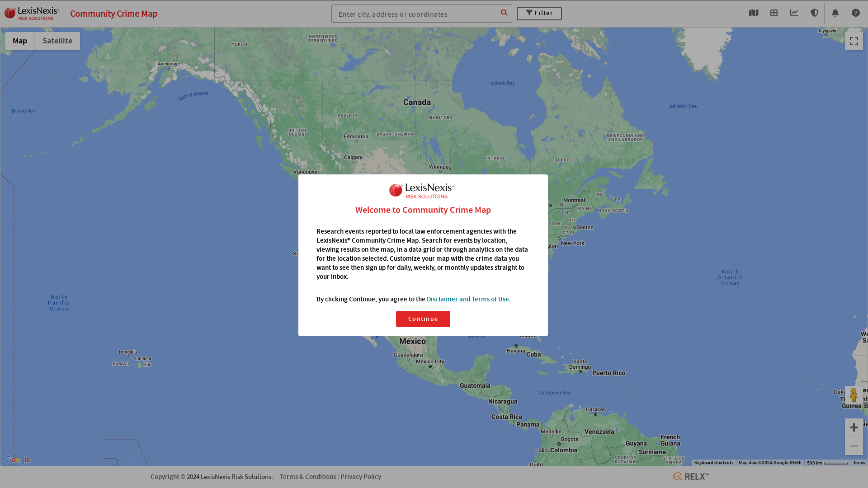The width and height of the screenshot is (868, 488).
Task: Zoom in the map with plus button
Action: (854, 427)
